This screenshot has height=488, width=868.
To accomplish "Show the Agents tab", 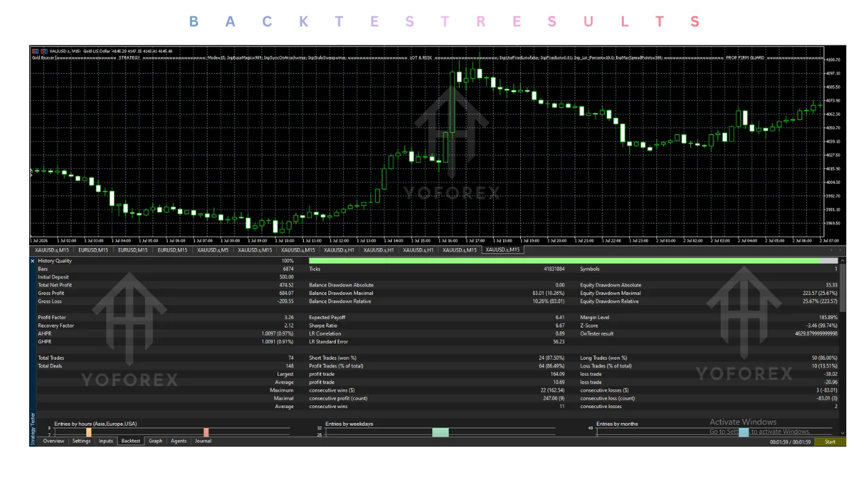I will point(179,441).
